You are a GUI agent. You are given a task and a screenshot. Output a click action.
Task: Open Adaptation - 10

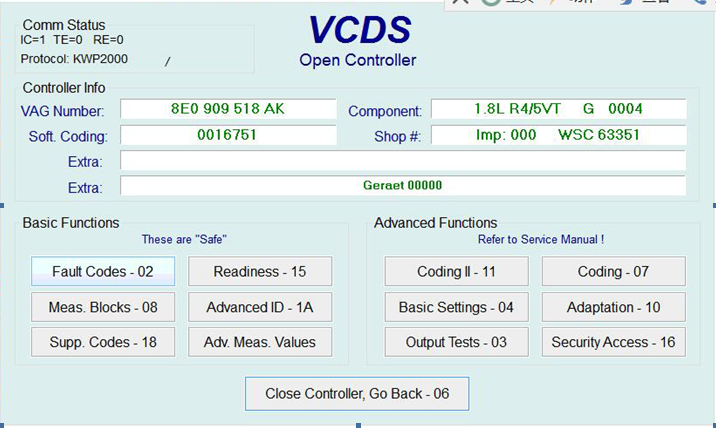(x=614, y=307)
